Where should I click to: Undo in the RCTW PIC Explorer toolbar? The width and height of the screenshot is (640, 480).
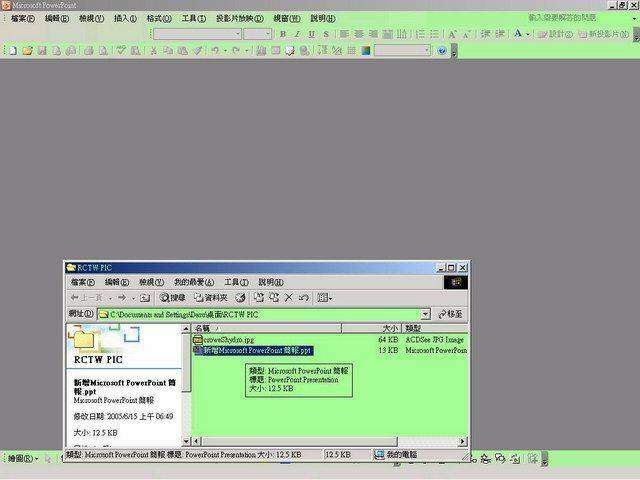click(x=303, y=298)
